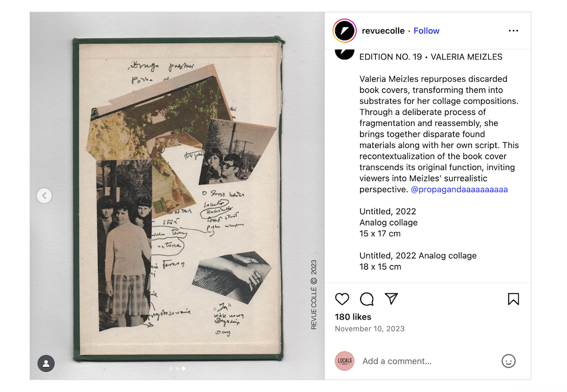Open the three-dot more options menu
567x392 pixels.
click(x=513, y=31)
